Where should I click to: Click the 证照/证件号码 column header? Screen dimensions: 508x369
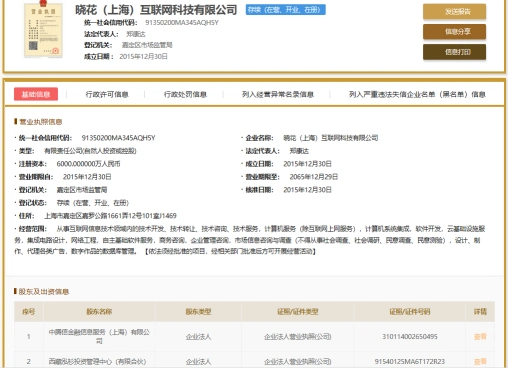pos(410,312)
